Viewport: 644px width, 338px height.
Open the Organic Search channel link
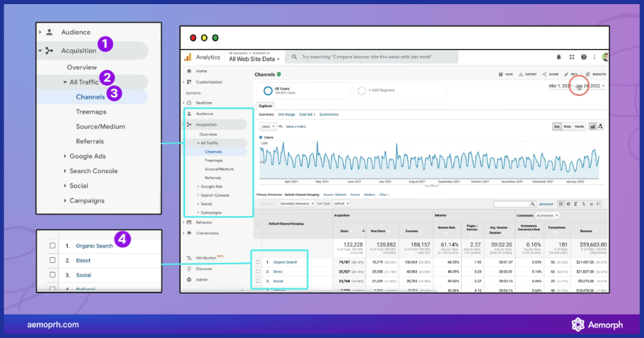tap(285, 262)
